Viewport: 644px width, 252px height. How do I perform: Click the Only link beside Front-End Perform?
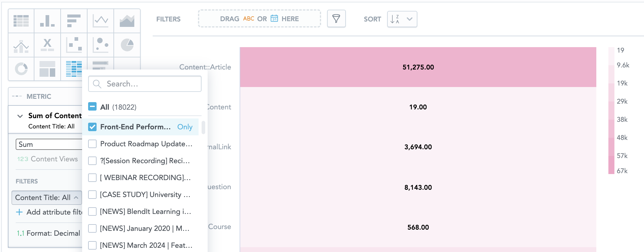(185, 127)
